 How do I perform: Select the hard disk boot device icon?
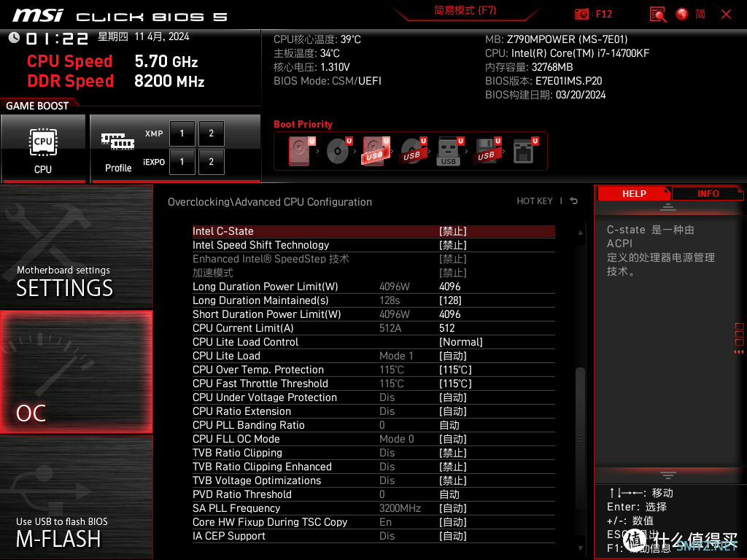point(300,151)
